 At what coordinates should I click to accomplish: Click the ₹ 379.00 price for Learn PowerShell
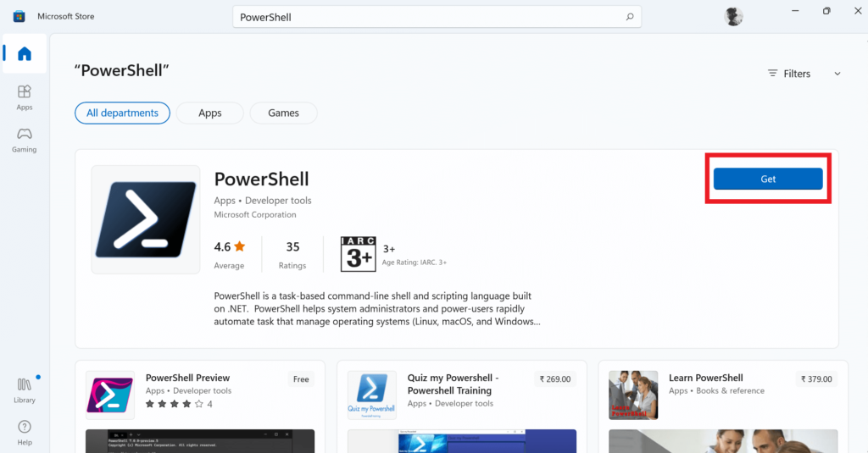click(x=816, y=379)
